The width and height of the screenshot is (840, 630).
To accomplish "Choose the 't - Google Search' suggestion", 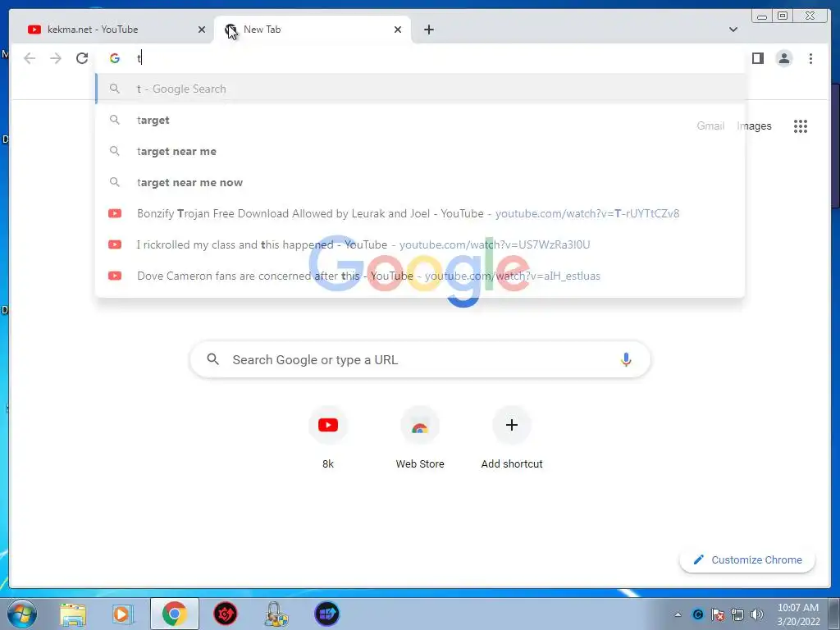I will click(420, 89).
